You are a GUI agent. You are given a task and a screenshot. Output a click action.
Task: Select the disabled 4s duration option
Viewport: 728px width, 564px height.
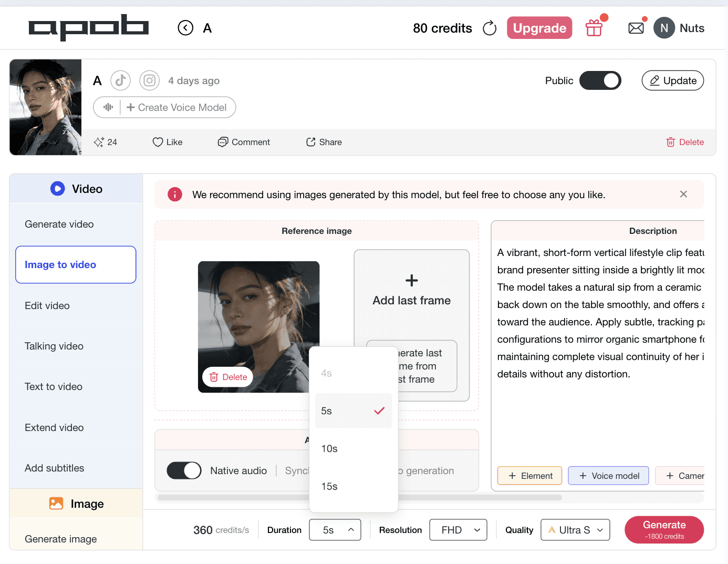click(353, 373)
